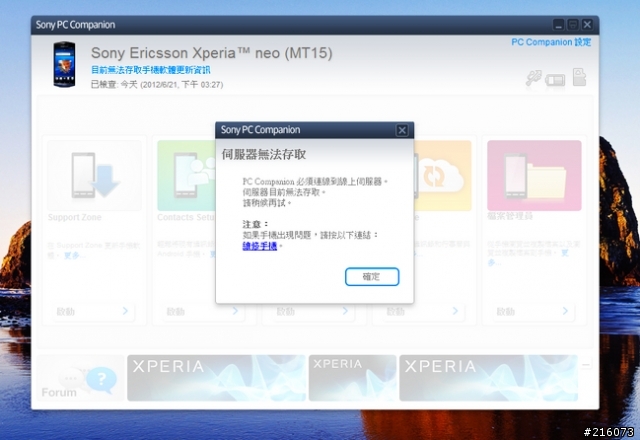Click the Xperia neo phone image

pos(64,64)
